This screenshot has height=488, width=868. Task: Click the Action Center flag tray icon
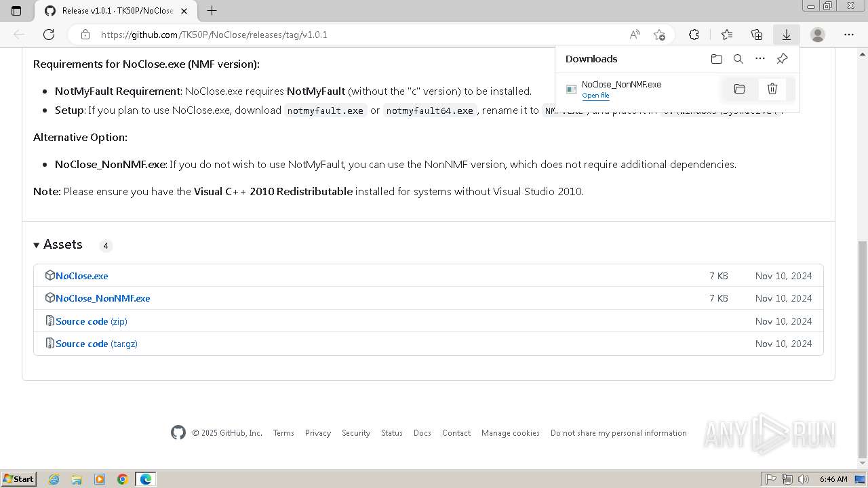click(x=770, y=479)
